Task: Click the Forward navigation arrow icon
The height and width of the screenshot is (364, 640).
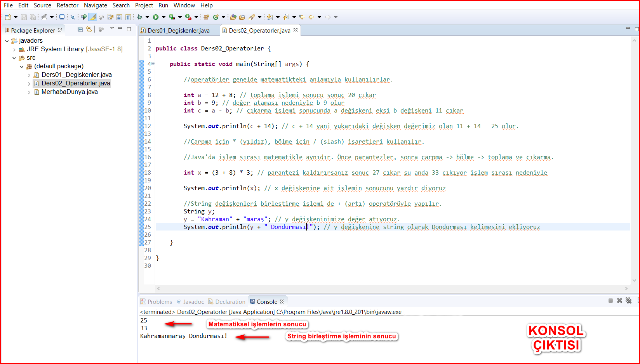Action: [x=328, y=17]
